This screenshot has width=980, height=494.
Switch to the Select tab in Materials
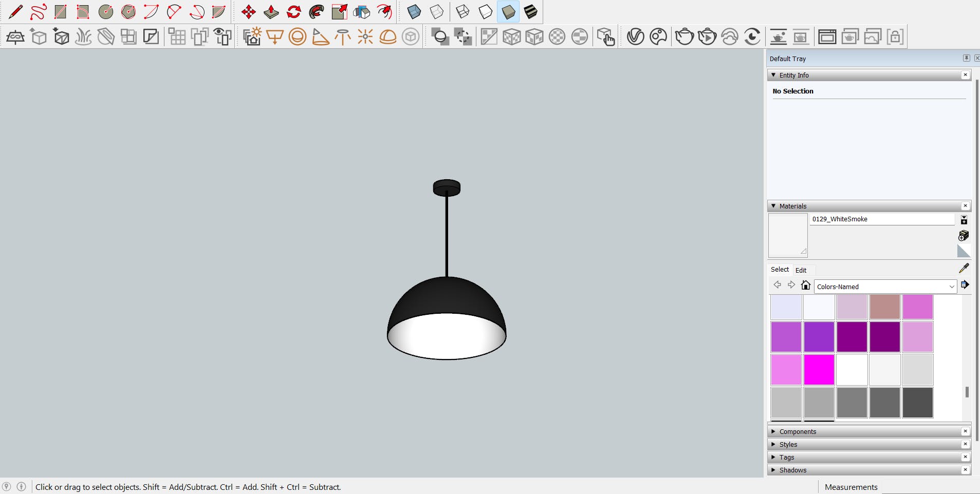(x=780, y=270)
